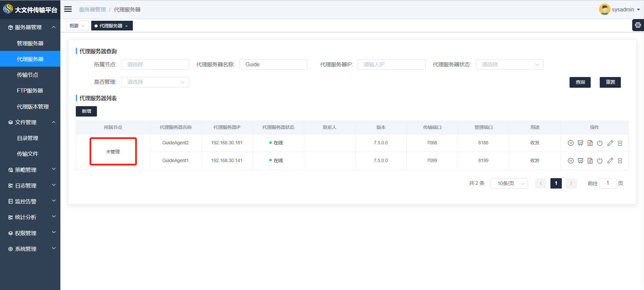
Task: Collapse the 文件管理 sidebar group
Action: tap(30, 123)
